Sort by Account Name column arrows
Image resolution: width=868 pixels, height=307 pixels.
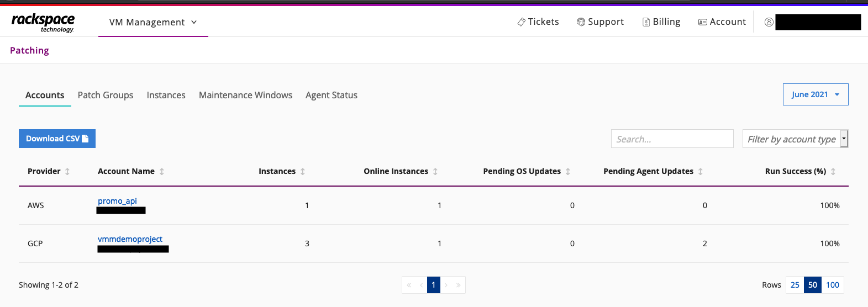pos(162,171)
